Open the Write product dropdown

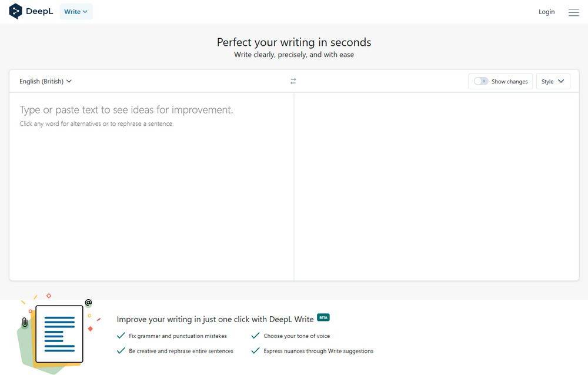coord(76,12)
